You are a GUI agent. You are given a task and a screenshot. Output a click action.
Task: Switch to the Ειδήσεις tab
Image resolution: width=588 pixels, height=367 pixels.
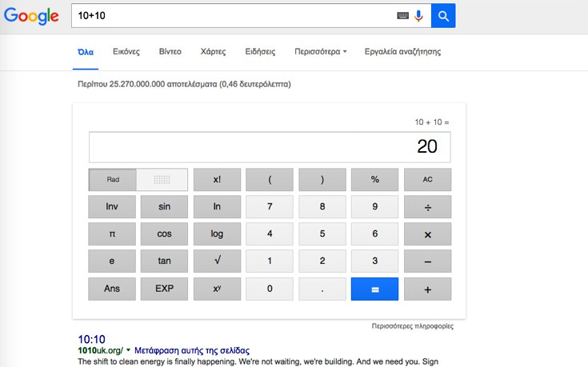[260, 52]
